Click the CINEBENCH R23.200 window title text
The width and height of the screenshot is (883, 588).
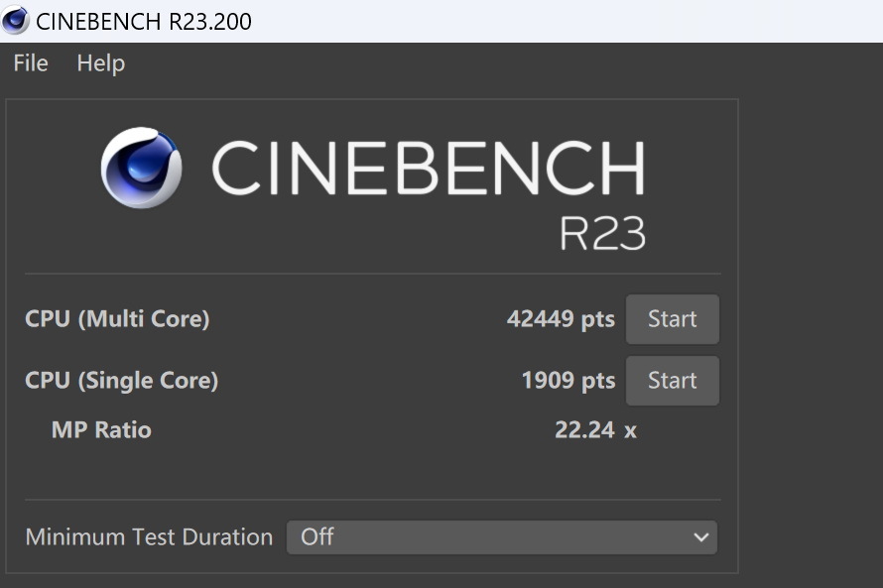point(144,21)
